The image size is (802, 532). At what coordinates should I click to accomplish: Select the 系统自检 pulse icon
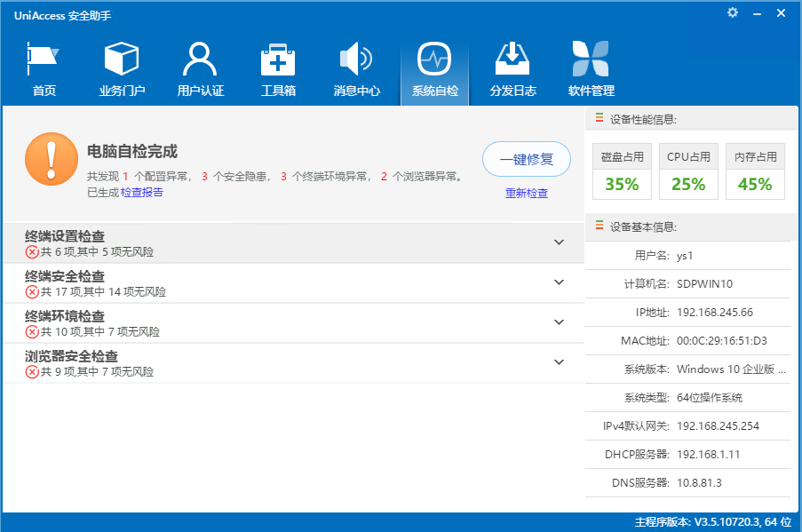tap(434, 60)
